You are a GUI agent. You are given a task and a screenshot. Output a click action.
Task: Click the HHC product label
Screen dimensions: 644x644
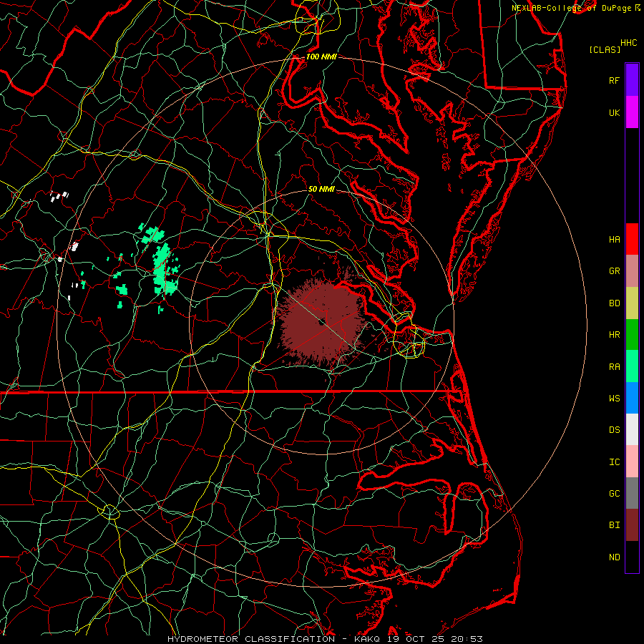[628, 43]
